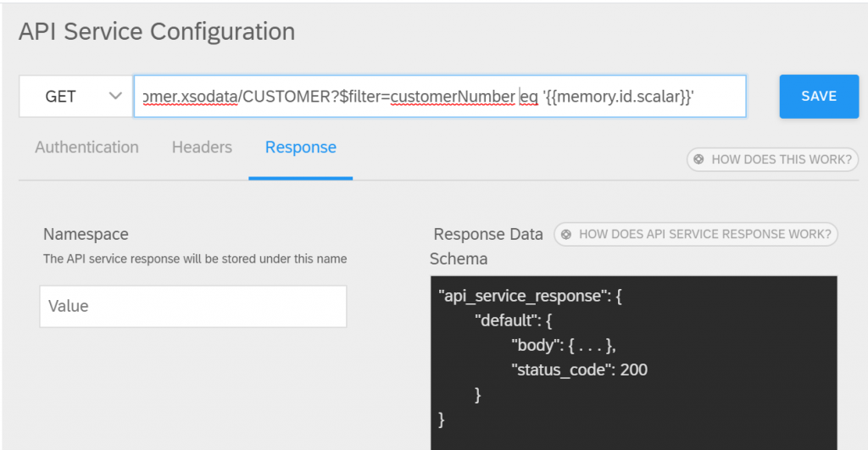This screenshot has width=868, height=450.
Task: Click the underlined customerNumber word in URL
Action: (453, 97)
